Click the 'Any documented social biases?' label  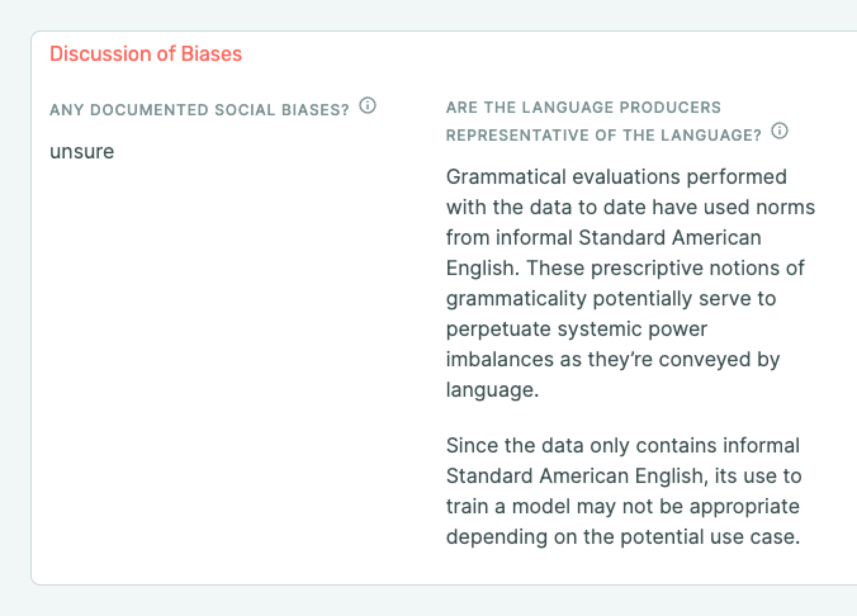tap(199, 110)
